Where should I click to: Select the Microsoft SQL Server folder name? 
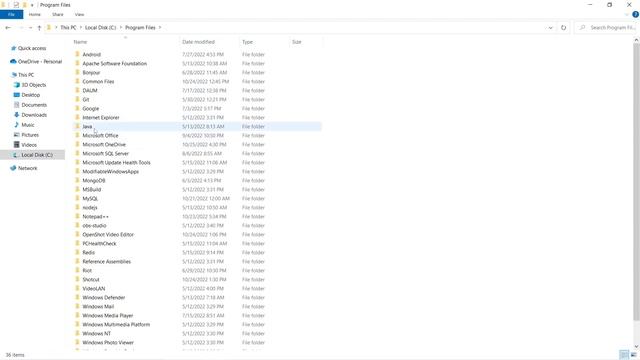click(105, 153)
